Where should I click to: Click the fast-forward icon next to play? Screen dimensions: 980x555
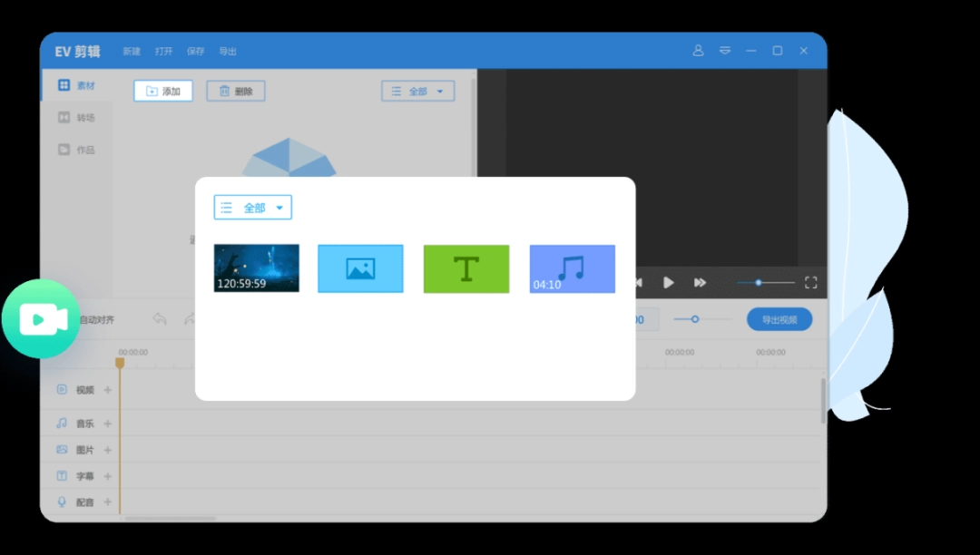point(700,282)
